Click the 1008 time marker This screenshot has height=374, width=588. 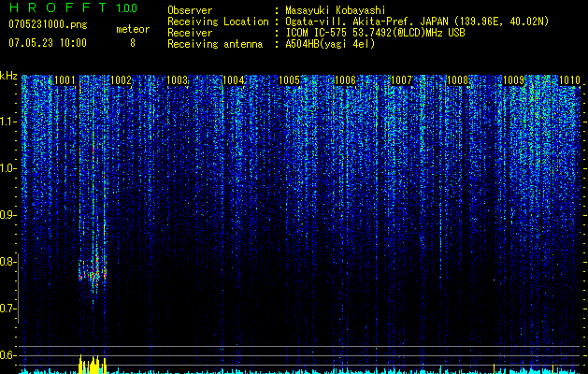coord(457,80)
